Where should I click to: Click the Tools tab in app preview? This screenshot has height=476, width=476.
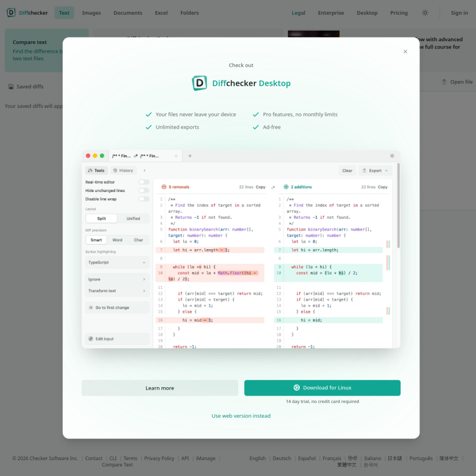(x=96, y=171)
